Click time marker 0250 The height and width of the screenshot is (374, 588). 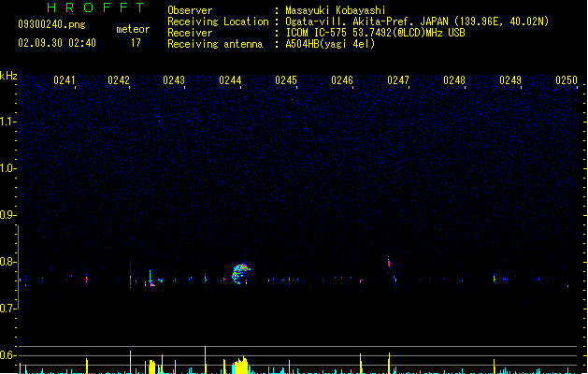tap(566, 80)
